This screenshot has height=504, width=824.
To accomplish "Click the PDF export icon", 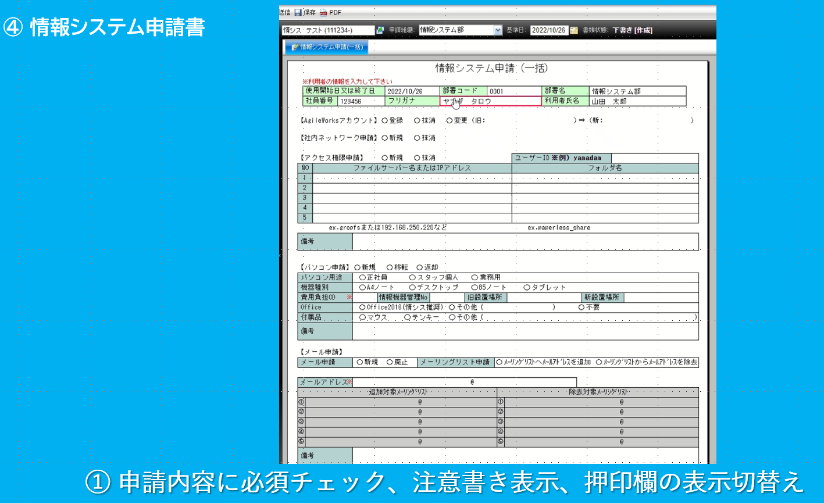I will click(x=323, y=12).
